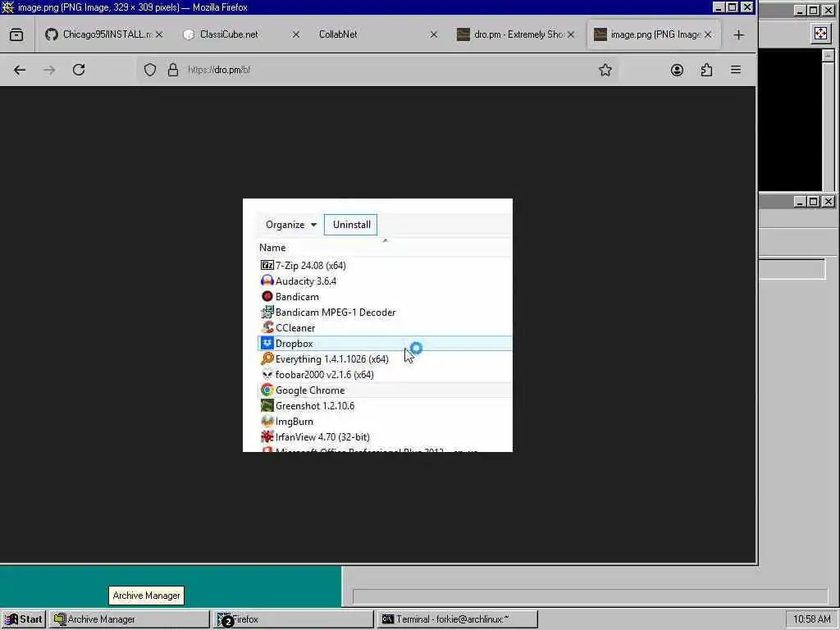The height and width of the screenshot is (630, 840).
Task: Click the displayed image.png picture
Action: tap(377, 325)
